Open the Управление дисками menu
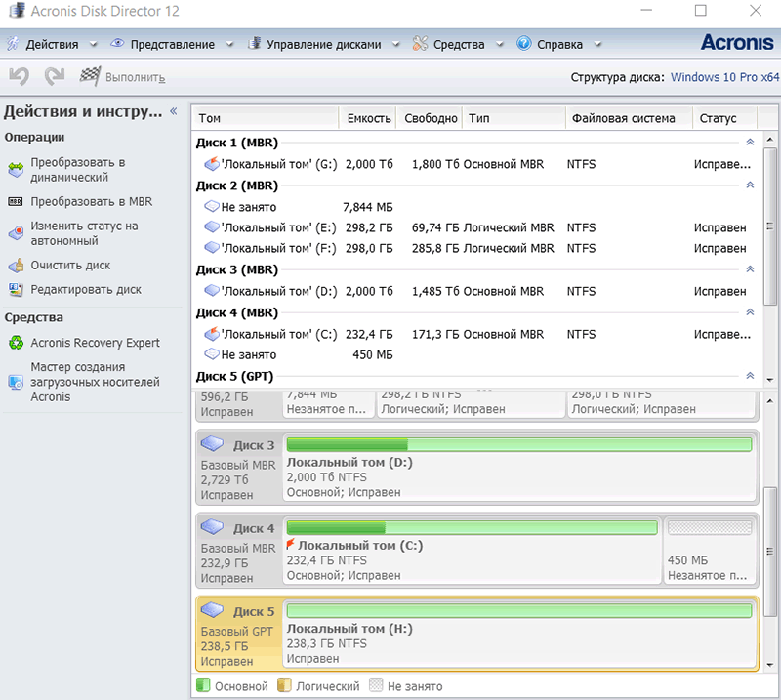The width and height of the screenshot is (781, 700). (324, 44)
